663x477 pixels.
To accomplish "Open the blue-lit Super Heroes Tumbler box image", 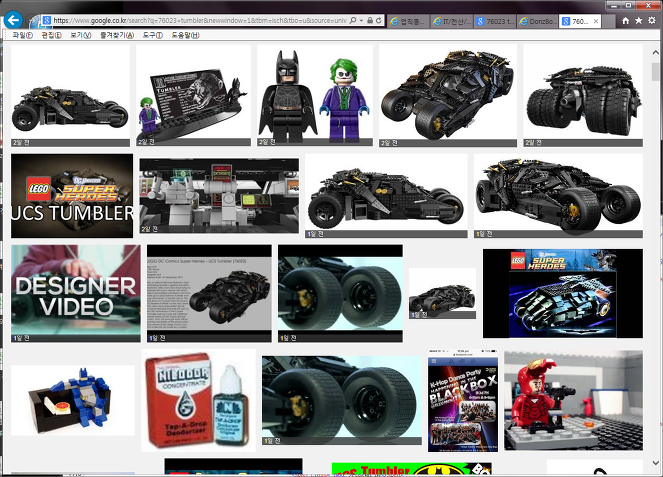I will pos(563,293).
